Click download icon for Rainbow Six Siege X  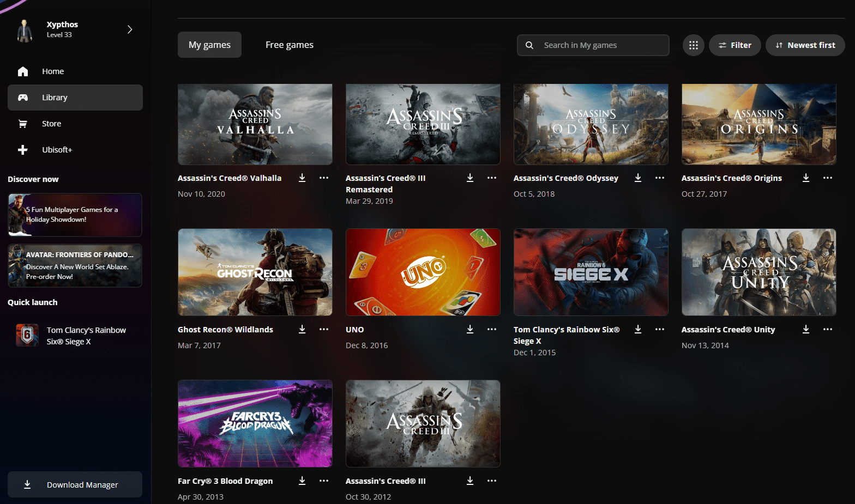coord(638,330)
